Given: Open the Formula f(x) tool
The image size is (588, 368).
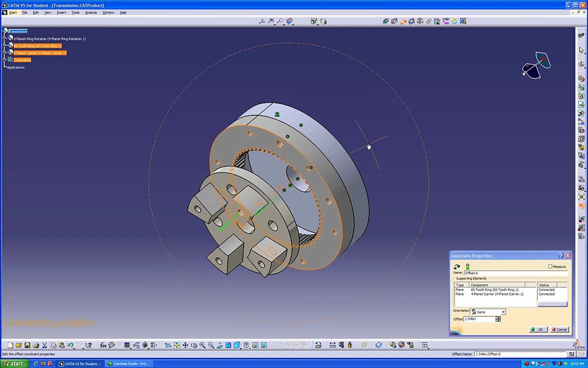Looking at the screenshot, I should point(103,345).
